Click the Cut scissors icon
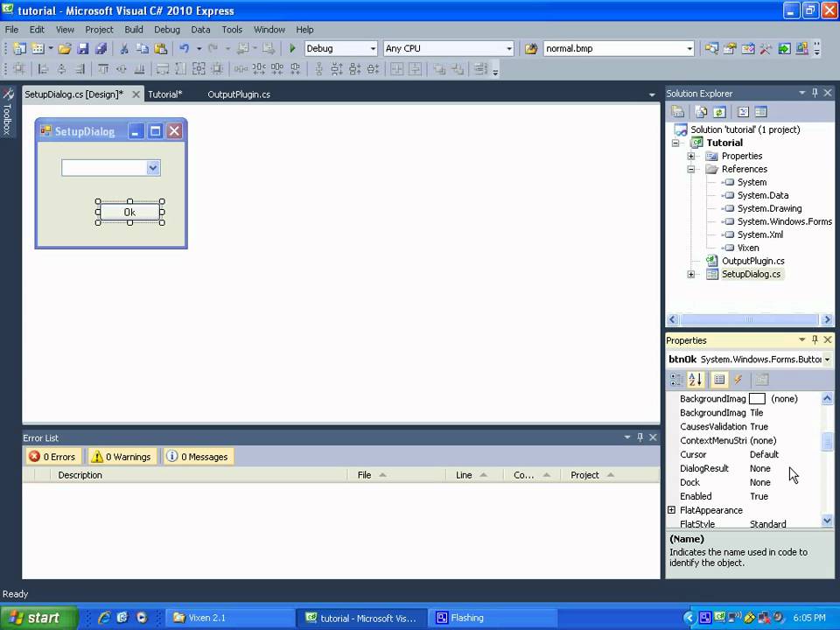 tap(124, 49)
